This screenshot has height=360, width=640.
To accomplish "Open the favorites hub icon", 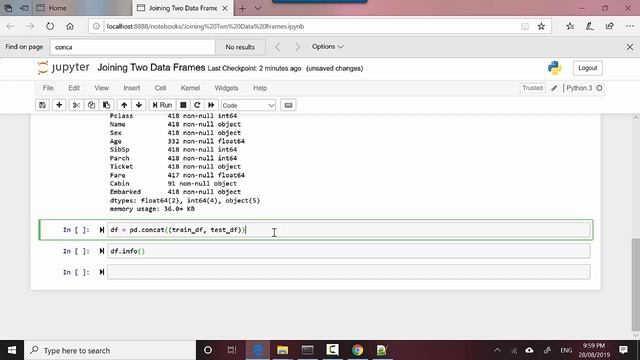I will pyautogui.click(x=570, y=27).
